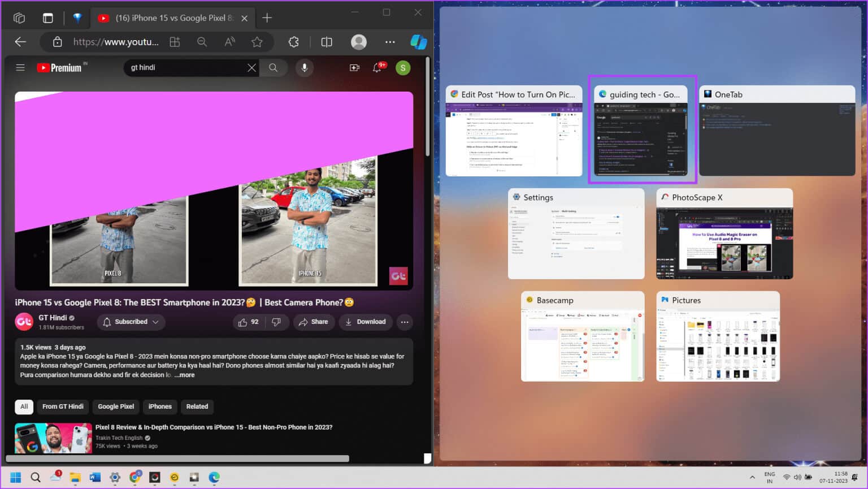Image resolution: width=868 pixels, height=489 pixels.
Task: Open Settings gear from taskbar
Action: tap(115, 478)
